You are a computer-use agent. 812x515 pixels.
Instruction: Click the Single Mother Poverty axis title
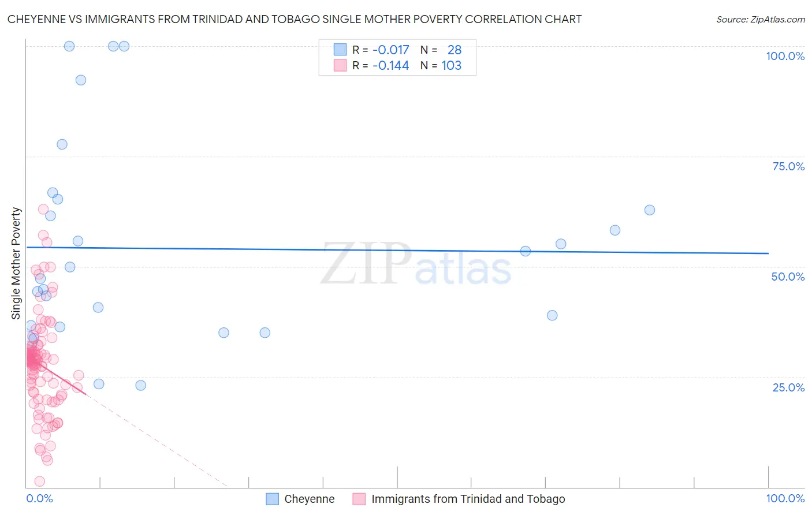[16, 263]
